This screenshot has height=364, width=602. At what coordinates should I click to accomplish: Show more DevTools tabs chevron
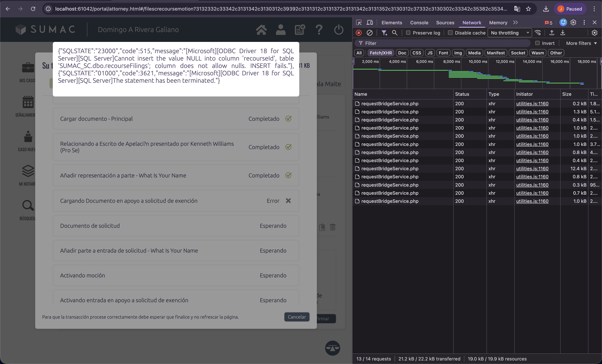(516, 23)
